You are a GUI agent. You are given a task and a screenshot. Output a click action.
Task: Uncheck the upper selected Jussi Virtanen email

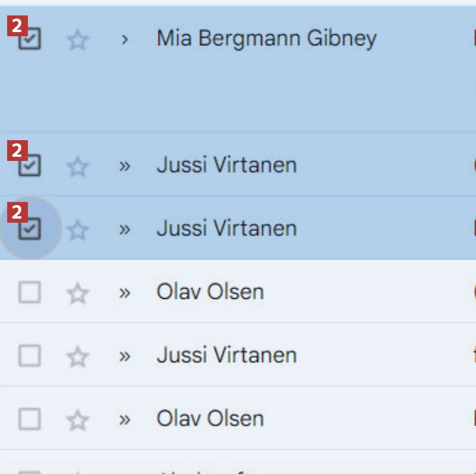pyautogui.click(x=30, y=166)
